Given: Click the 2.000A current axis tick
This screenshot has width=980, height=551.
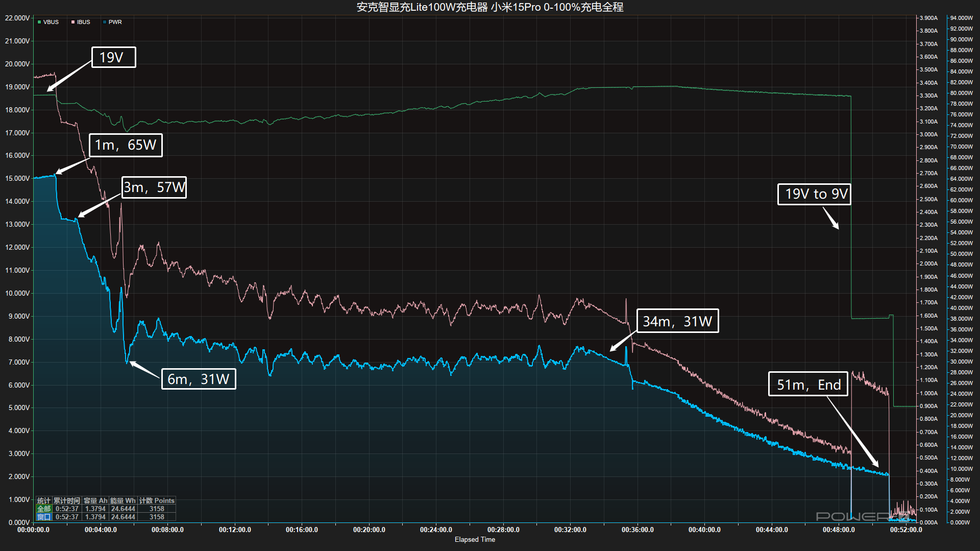Looking at the screenshot, I should pyautogui.click(x=928, y=263).
